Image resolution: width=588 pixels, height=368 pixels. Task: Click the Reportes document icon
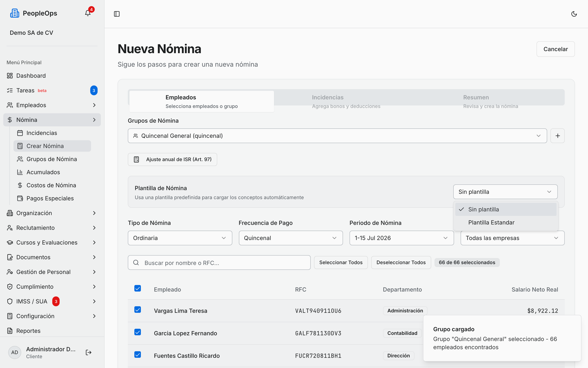click(10, 331)
